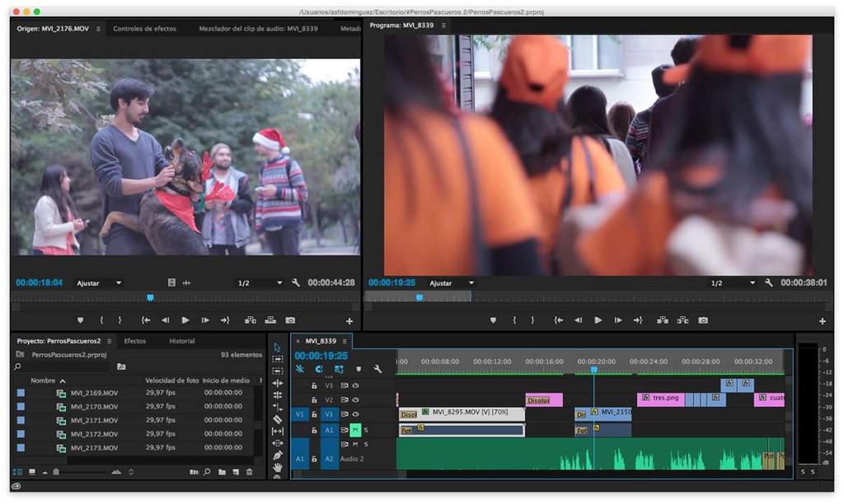
Task: Select the Pen tool
Action: 277,455
